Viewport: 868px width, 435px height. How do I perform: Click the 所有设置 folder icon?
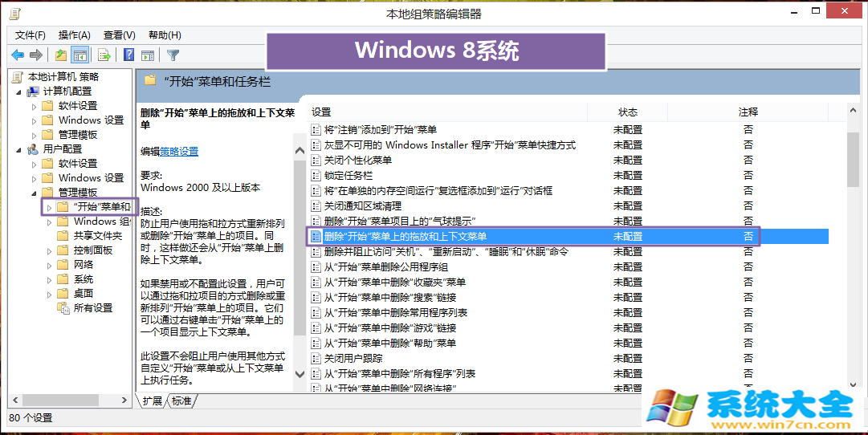tap(63, 307)
